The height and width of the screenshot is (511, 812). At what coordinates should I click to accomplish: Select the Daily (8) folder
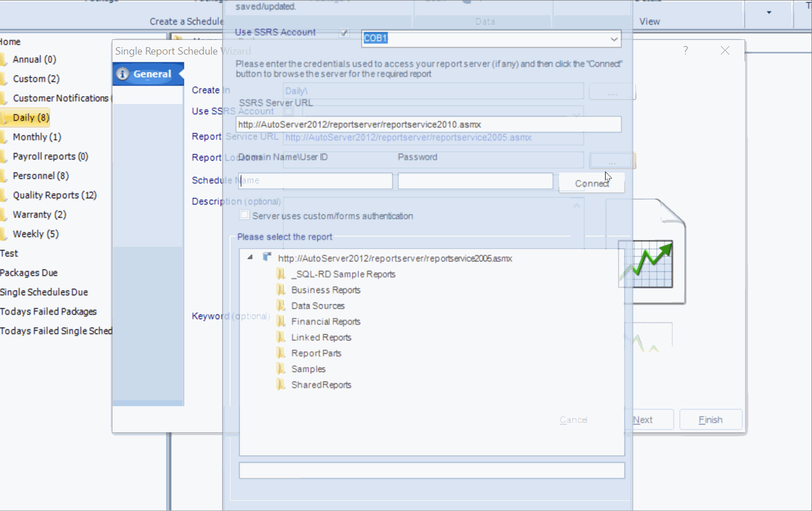click(x=30, y=117)
